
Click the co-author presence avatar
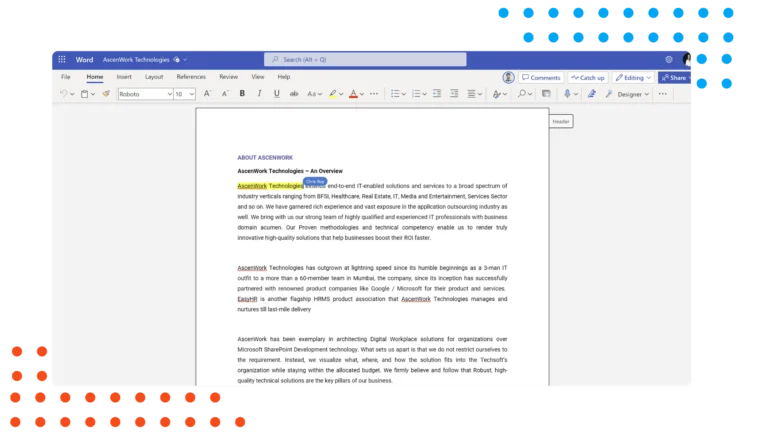point(508,77)
